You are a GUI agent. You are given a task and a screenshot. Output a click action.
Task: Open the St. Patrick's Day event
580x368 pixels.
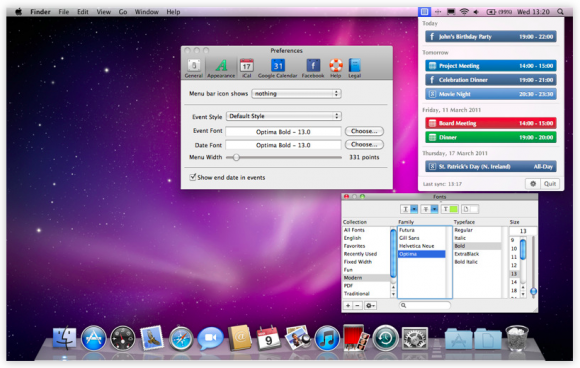(491, 166)
